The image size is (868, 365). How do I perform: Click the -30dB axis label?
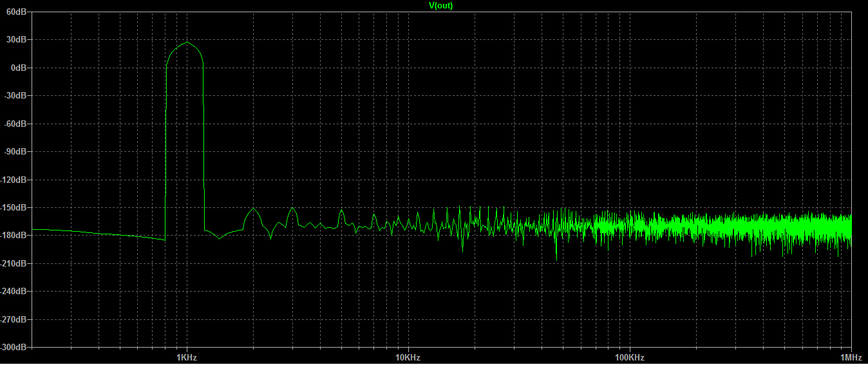point(16,95)
